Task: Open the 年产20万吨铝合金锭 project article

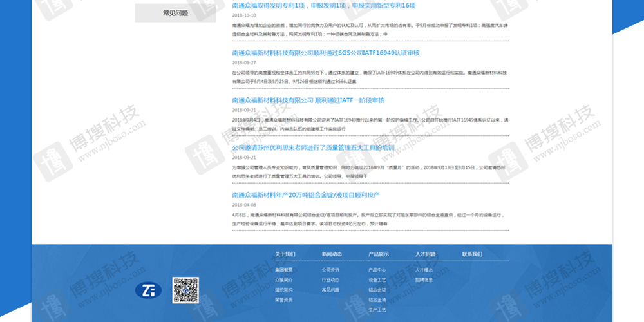Action: [x=306, y=194]
